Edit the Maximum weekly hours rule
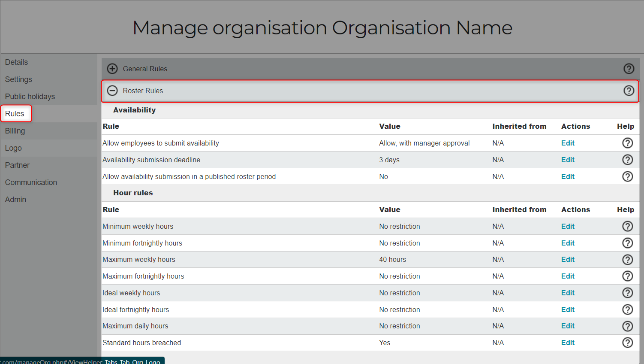644x364 pixels. (568, 260)
